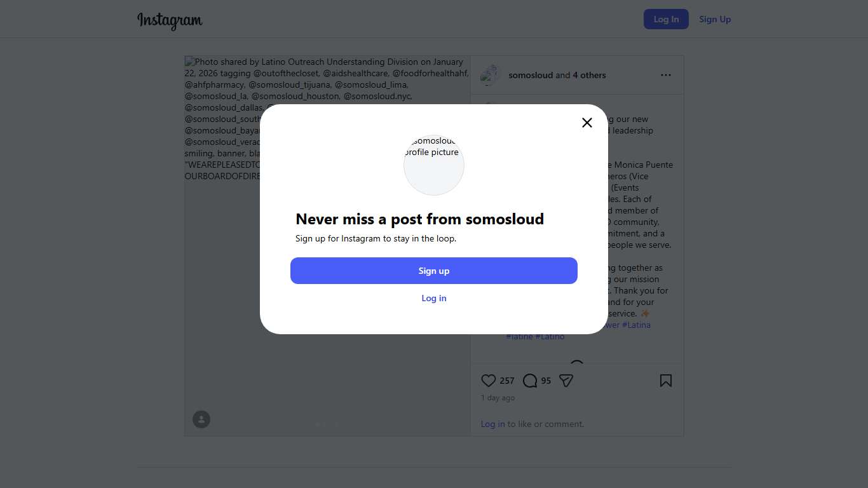
Task: Open the three-dot more options menu
Action: click(x=665, y=75)
